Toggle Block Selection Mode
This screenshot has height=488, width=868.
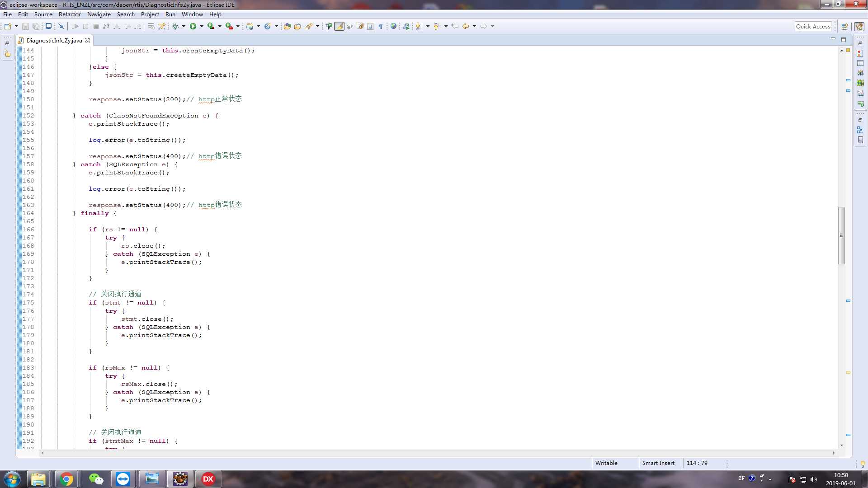point(370,26)
